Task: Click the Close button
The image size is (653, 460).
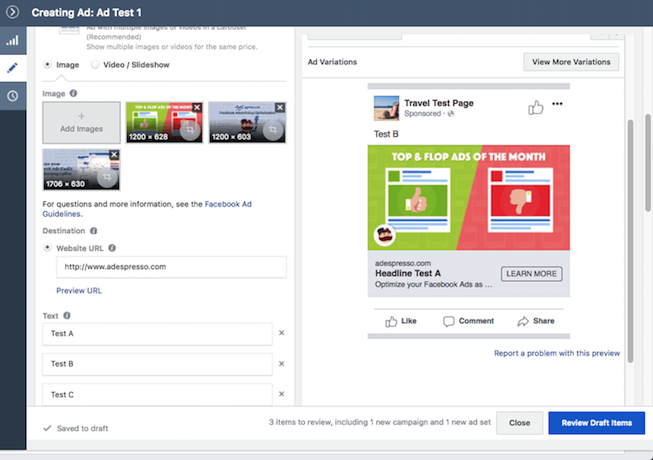Action: 520,423
